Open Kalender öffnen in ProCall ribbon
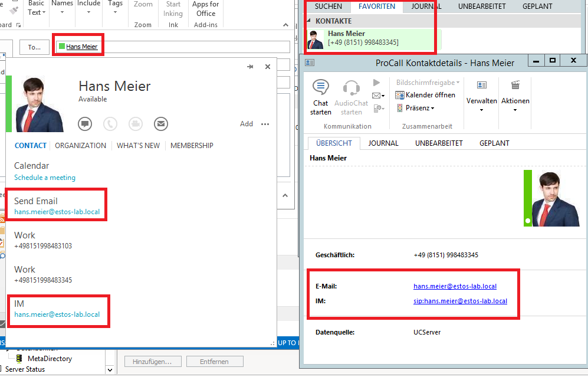The width and height of the screenshot is (588, 377). click(x=425, y=95)
